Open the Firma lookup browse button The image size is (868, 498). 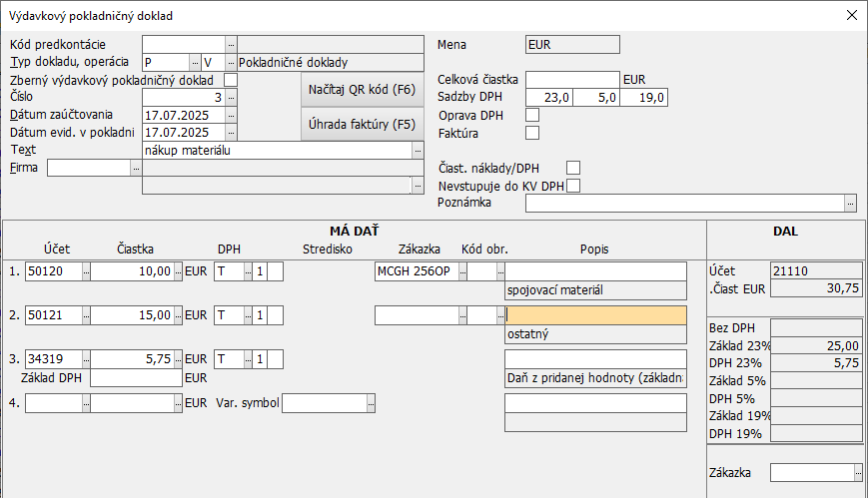[136, 168]
